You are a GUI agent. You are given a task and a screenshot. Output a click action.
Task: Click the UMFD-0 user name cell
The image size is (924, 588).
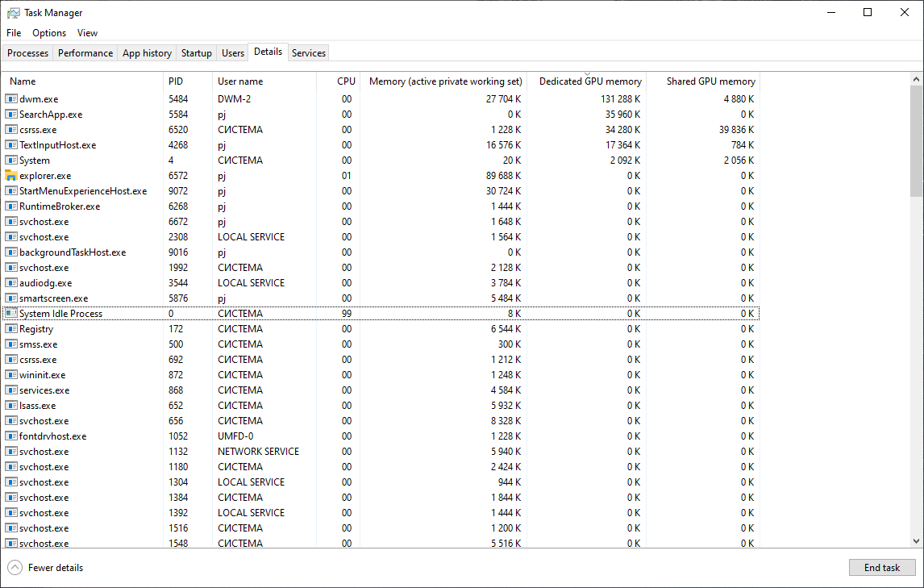235,436
